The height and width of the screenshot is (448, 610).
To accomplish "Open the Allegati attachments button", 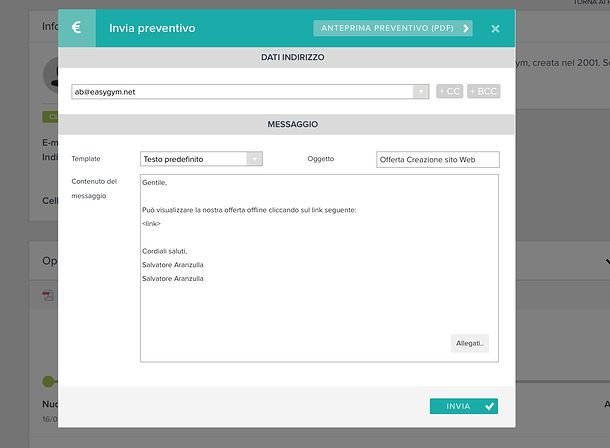I will click(x=470, y=343).
